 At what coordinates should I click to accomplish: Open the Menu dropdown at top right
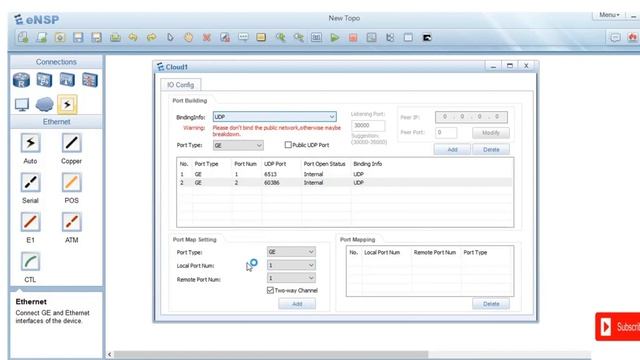click(x=609, y=15)
